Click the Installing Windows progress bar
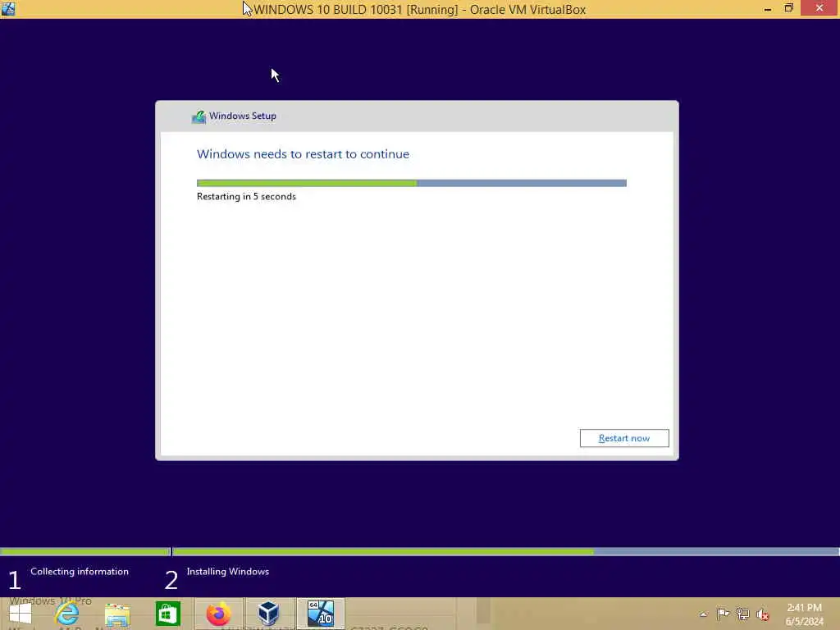 coord(505,551)
